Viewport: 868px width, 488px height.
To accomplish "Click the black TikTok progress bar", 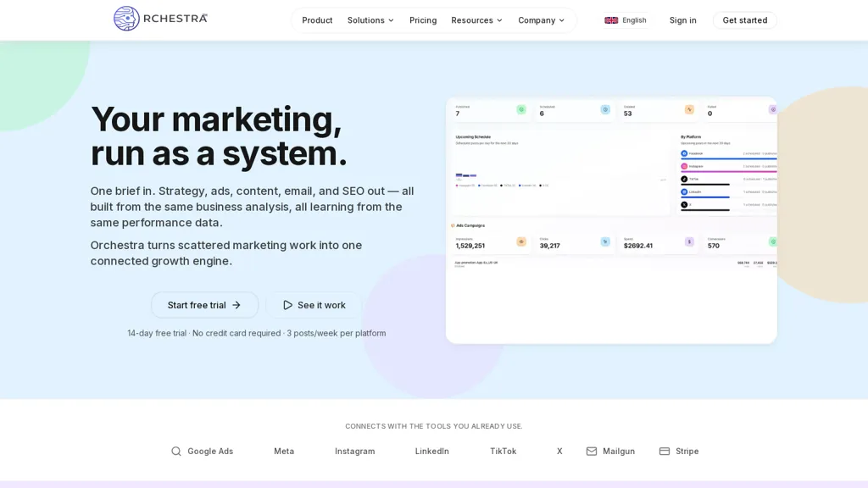I will [x=705, y=184].
